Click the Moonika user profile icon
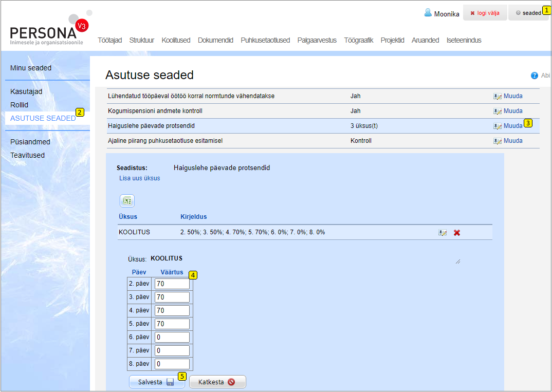Screen dimensions: 552x392 [x=428, y=13]
